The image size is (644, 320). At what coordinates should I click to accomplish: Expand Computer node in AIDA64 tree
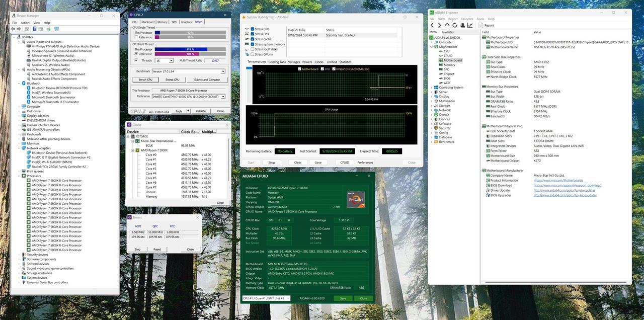pos(431,42)
